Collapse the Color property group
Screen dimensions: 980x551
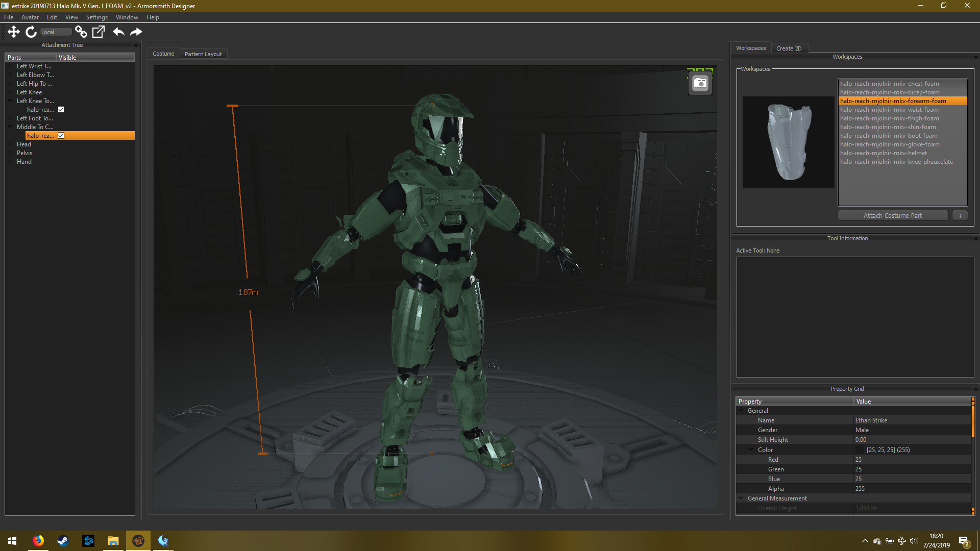click(x=751, y=449)
